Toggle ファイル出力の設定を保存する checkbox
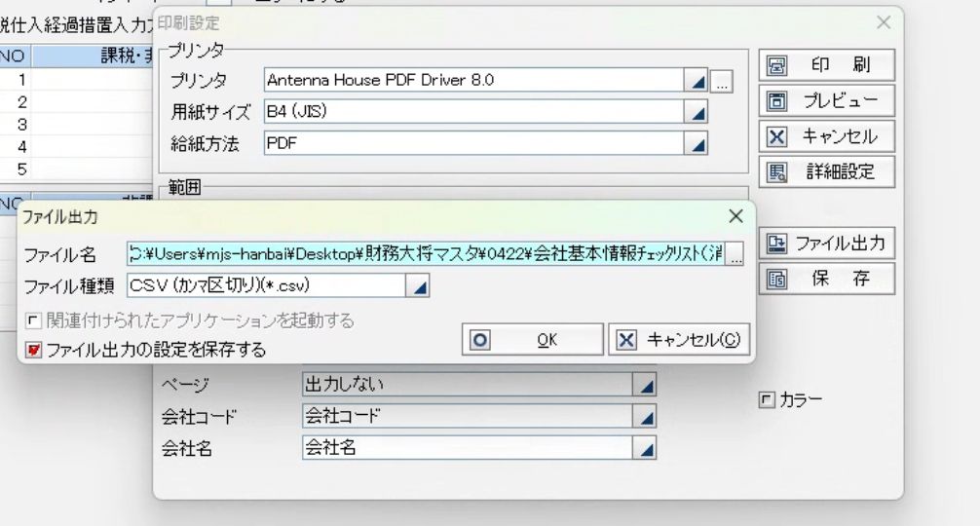The height and width of the screenshot is (526, 980). coord(32,349)
